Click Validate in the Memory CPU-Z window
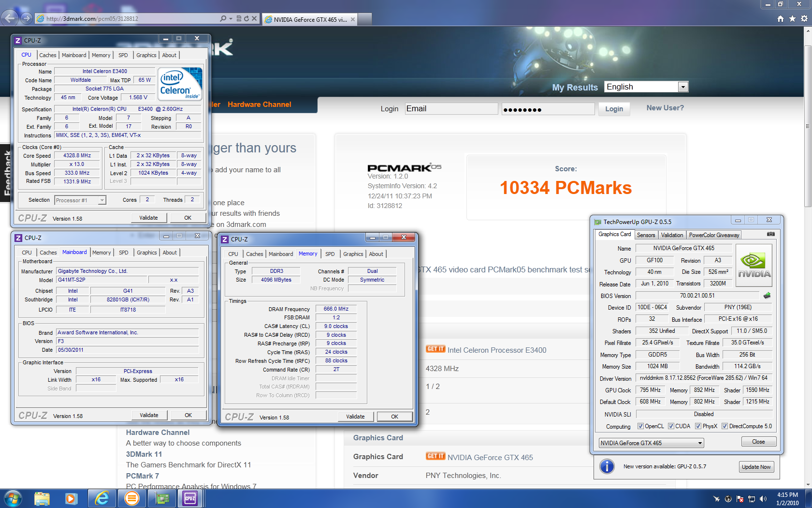The height and width of the screenshot is (508, 812). click(355, 417)
